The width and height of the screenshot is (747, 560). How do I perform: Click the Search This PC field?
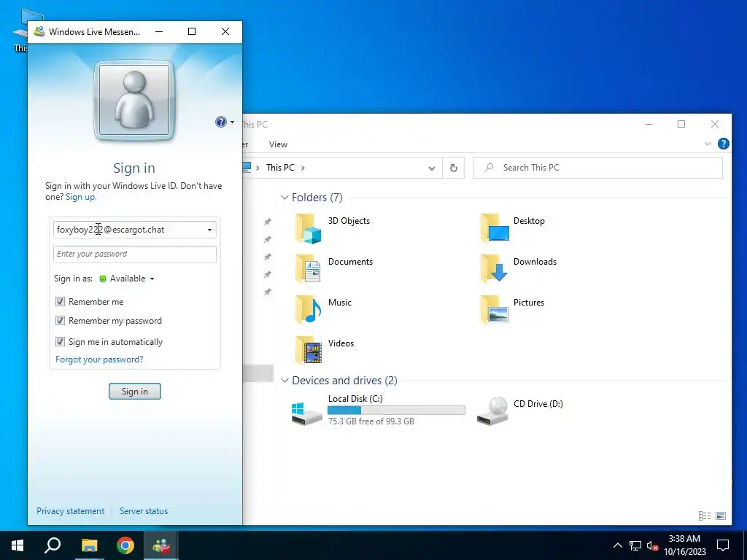pos(598,168)
